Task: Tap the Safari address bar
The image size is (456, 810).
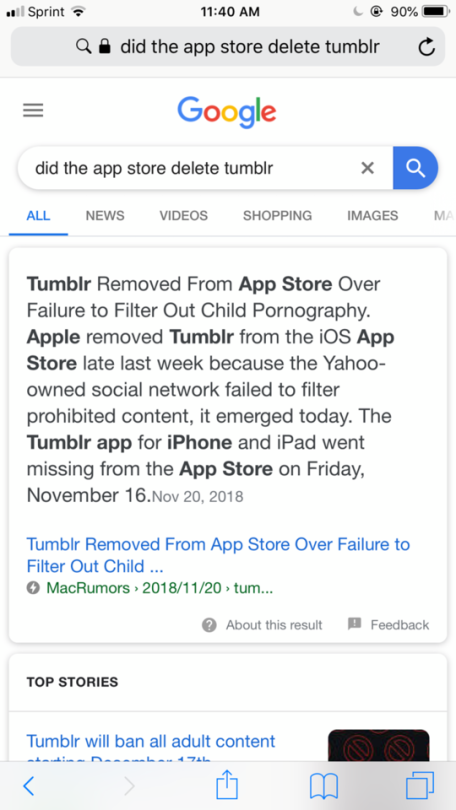Action: [x=228, y=47]
